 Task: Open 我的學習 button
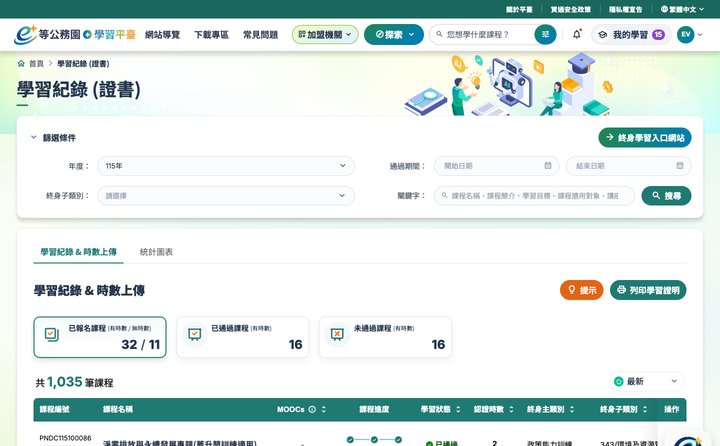(631, 34)
